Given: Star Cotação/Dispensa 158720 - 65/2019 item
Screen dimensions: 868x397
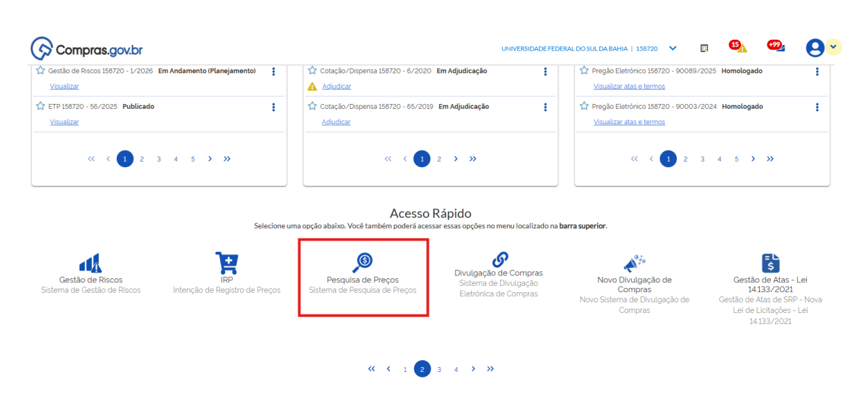Looking at the screenshot, I should [312, 107].
